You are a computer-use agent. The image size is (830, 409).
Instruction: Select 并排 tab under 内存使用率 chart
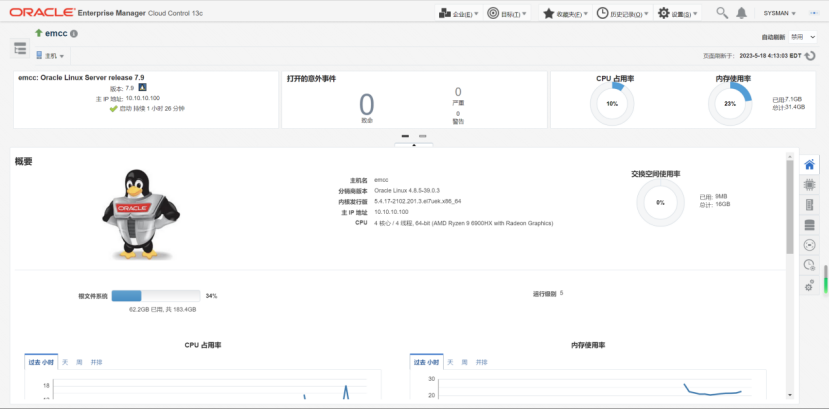pos(482,362)
